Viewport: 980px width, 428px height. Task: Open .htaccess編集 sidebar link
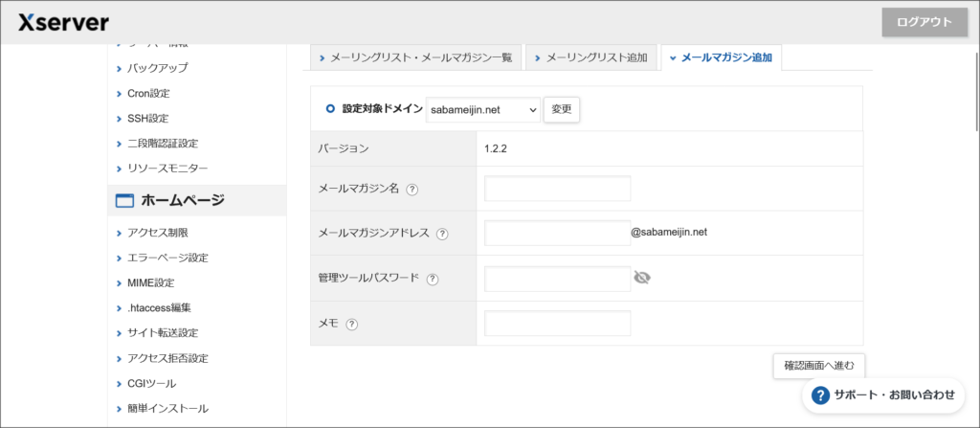coord(159,308)
